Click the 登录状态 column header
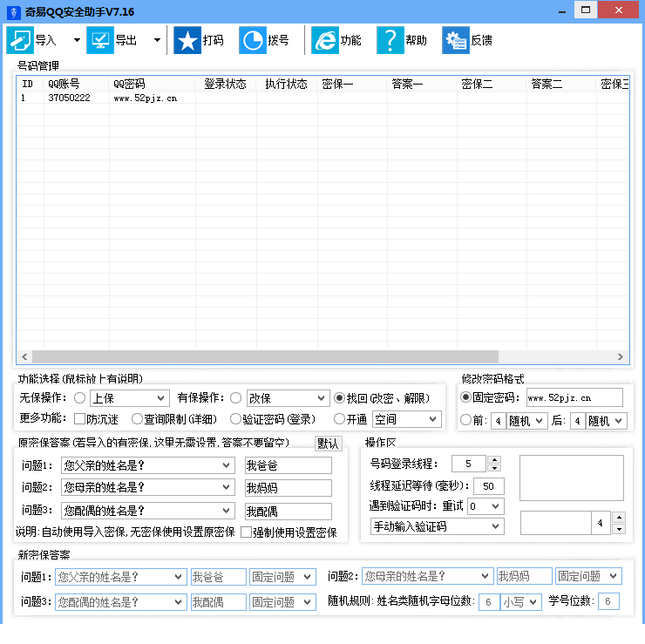This screenshot has height=644, width=645. point(226,84)
